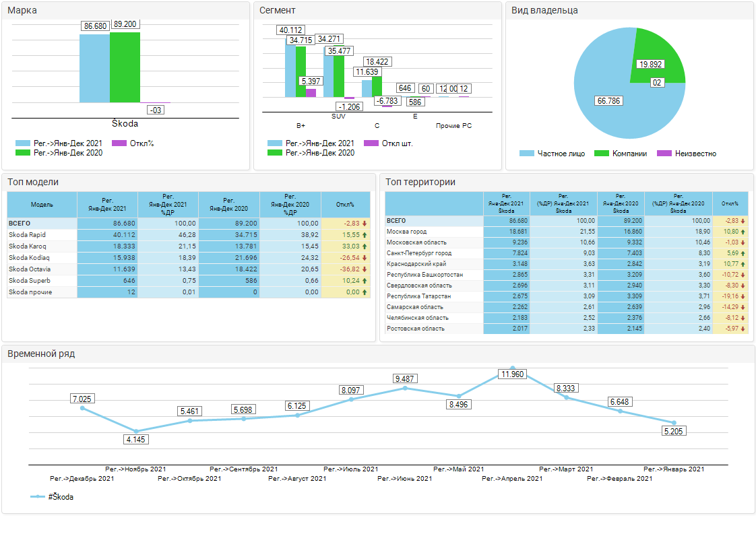Screen dimensions: 756x534
Task: Click green up arrow in Москва город row
Action: point(743,232)
